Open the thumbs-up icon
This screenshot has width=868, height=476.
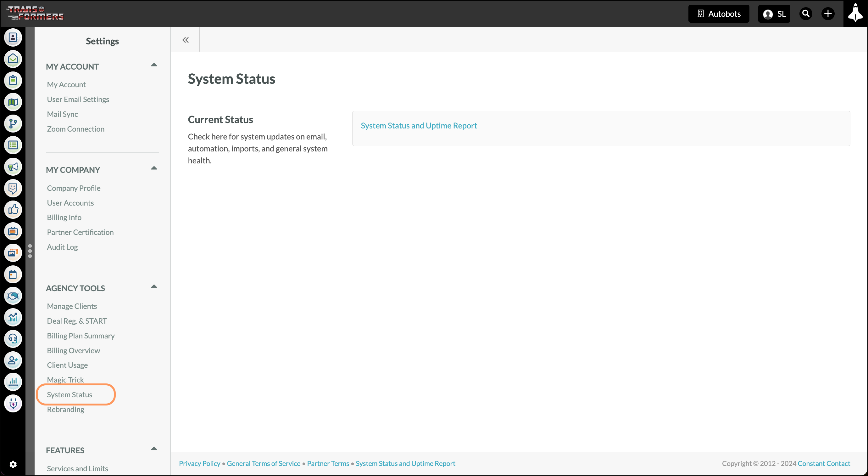pyautogui.click(x=13, y=210)
